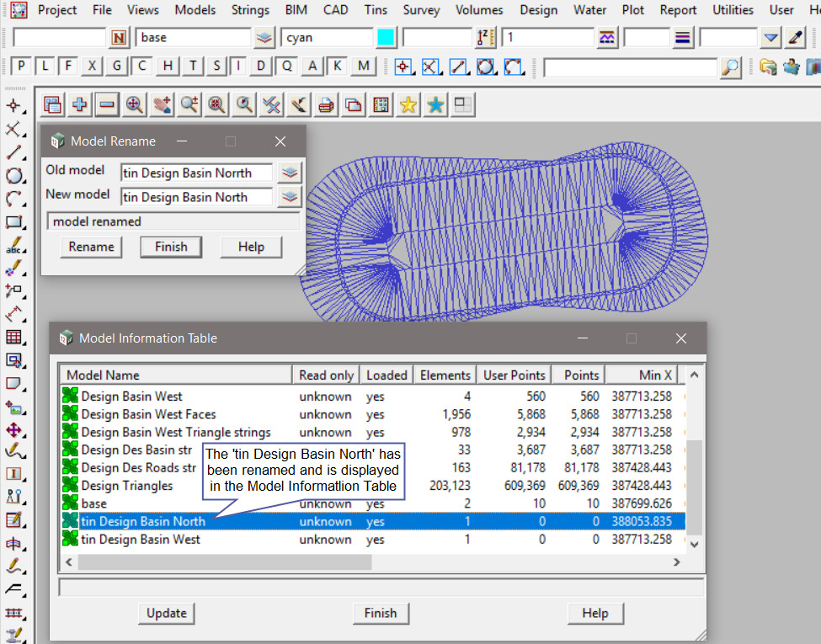The height and width of the screenshot is (644, 821).
Task: Click the blue plus icon in view toolbar
Action: point(80,104)
